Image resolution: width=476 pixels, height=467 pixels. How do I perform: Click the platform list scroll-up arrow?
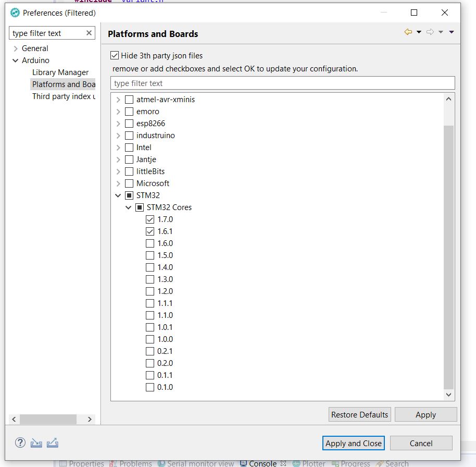tap(449, 99)
